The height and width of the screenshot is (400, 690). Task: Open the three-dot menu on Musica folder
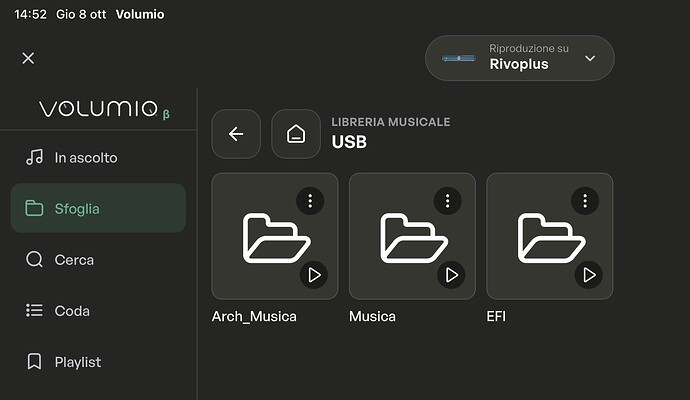click(x=448, y=201)
